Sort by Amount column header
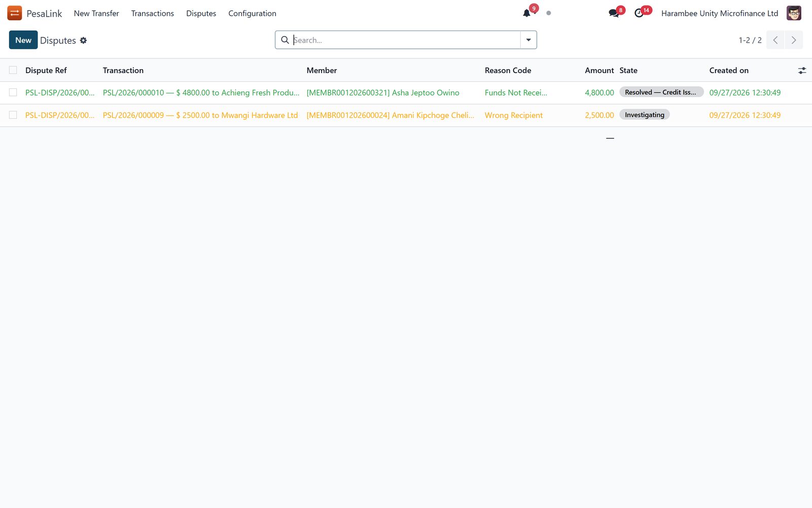This screenshot has width=812, height=508. coord(599,70)
